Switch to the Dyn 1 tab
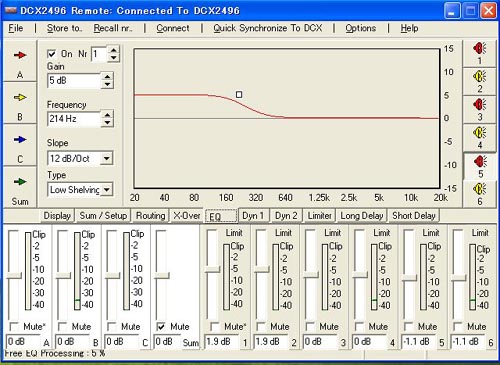Viewport: 500px width, 365px height. pos(253,216)
